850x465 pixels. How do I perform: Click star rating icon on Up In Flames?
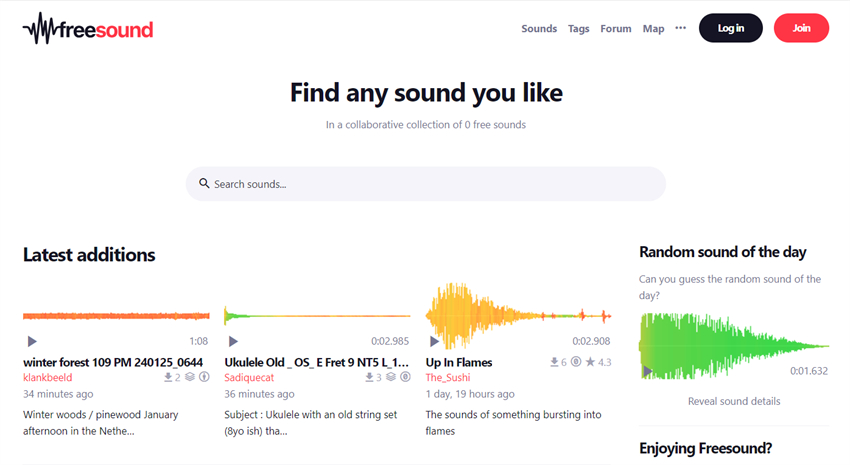590,361
